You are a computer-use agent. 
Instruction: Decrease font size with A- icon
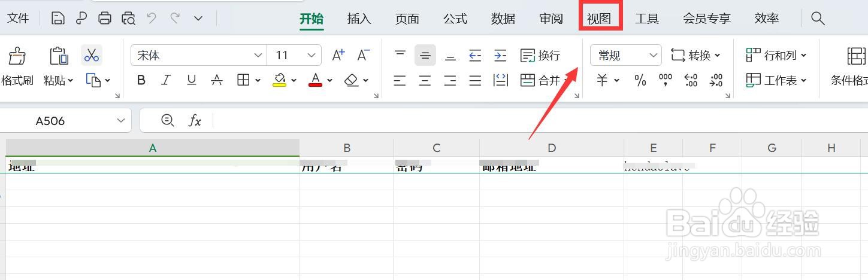click(364, 55)
